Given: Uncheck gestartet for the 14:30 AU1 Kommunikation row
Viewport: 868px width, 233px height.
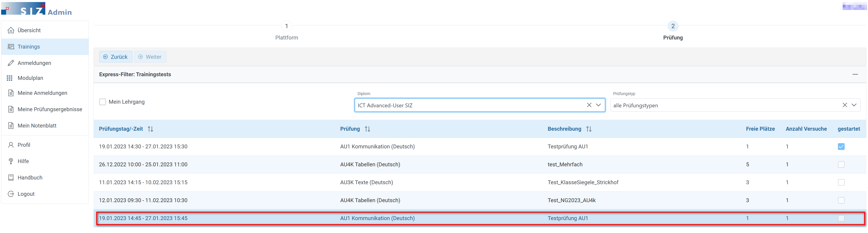Looking at the screenshot, I should (841, 147).
